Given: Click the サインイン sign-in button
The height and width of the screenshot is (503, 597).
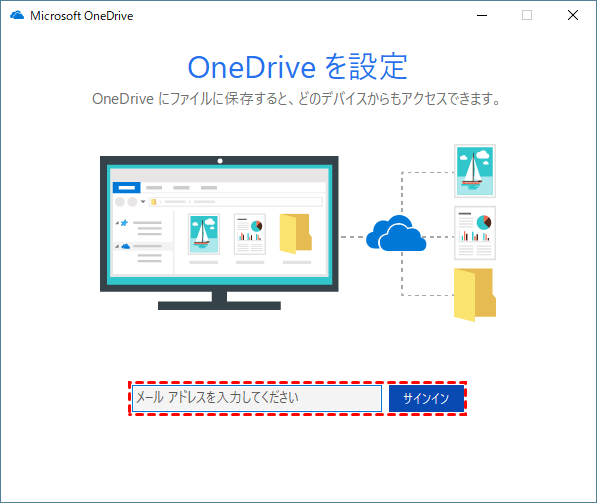Looking at the screenshot, I should [x=426, y=398].
